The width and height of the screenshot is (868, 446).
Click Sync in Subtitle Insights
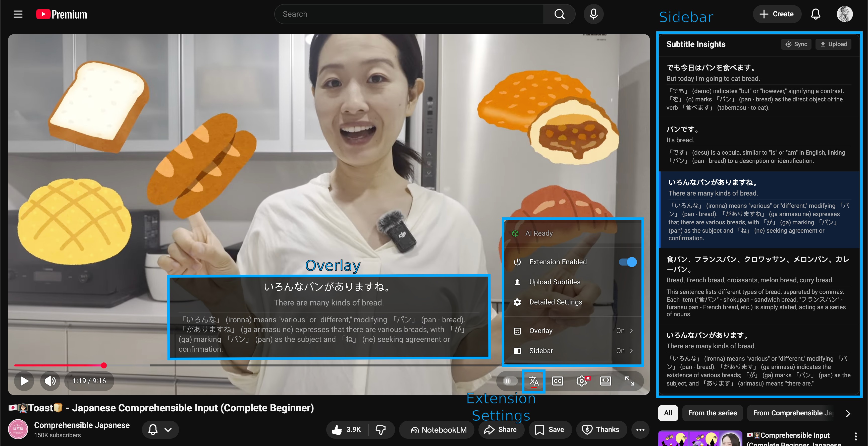[796, 44]
